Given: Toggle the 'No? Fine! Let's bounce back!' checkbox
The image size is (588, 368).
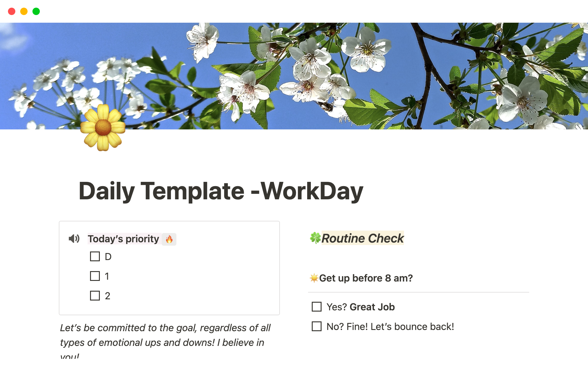Looking at the screenshot, I should click(x=317, y=326).
